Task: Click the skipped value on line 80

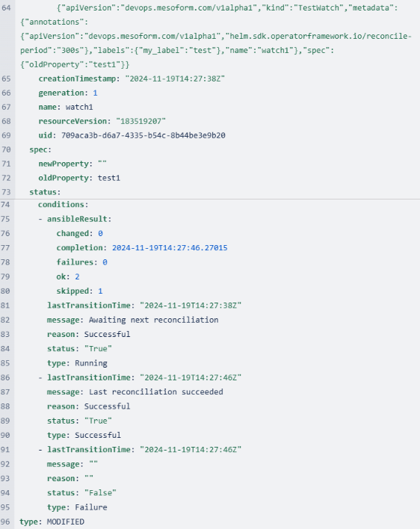Action: pos(100,291)
